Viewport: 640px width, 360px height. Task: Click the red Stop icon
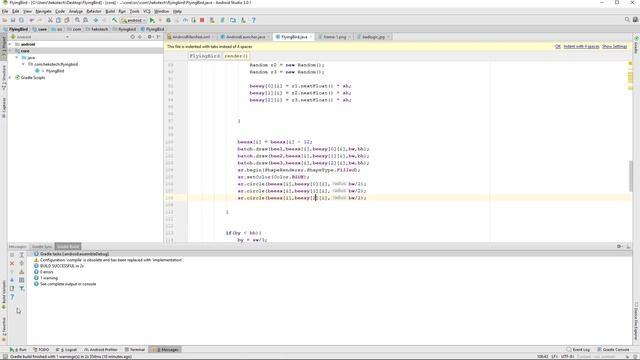pos(202,20)
